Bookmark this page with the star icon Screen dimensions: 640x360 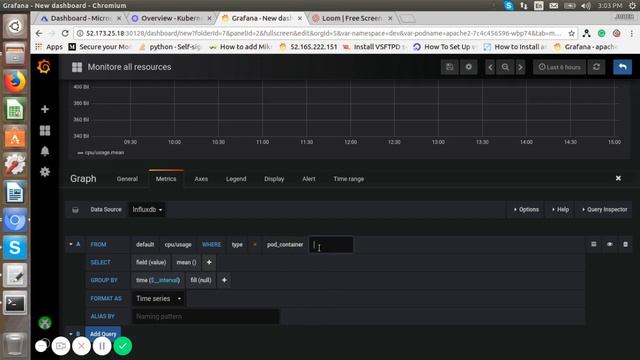[x=572, y=33]
